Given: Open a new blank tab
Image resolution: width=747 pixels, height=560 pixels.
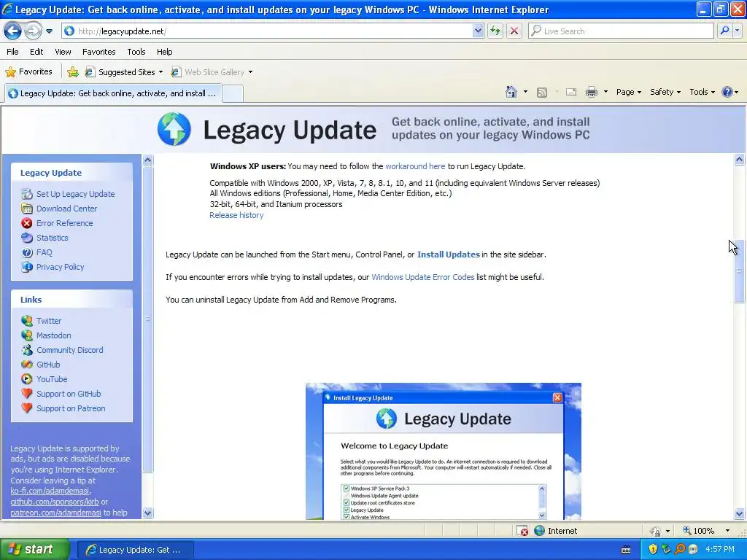Looking at the screenshot, I should [x=233, y=94].
